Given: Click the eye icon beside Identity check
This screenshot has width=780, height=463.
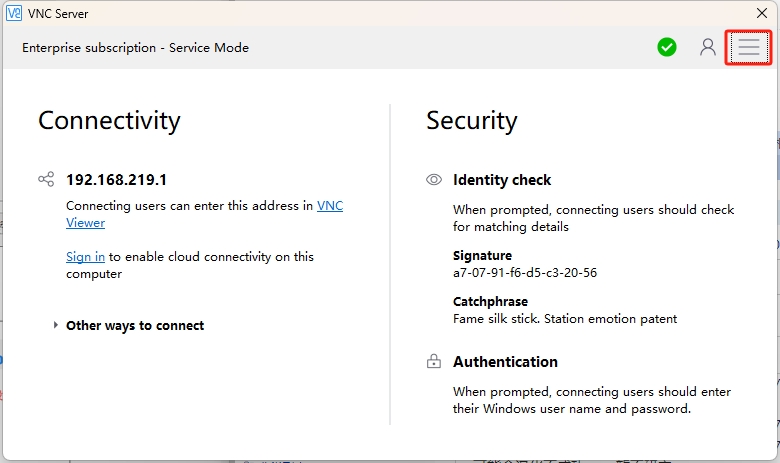Looking at the screenshot, I should (x=434, y=180).
